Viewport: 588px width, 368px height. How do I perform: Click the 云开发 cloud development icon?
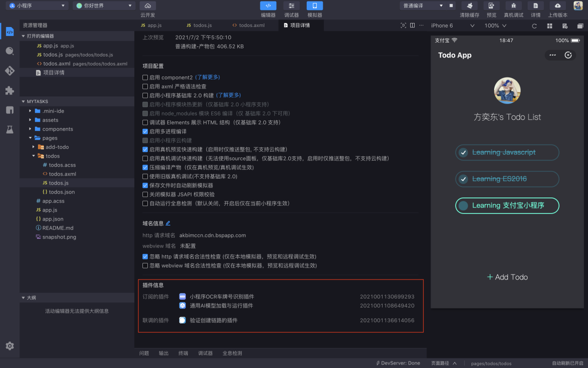(148, 6)
